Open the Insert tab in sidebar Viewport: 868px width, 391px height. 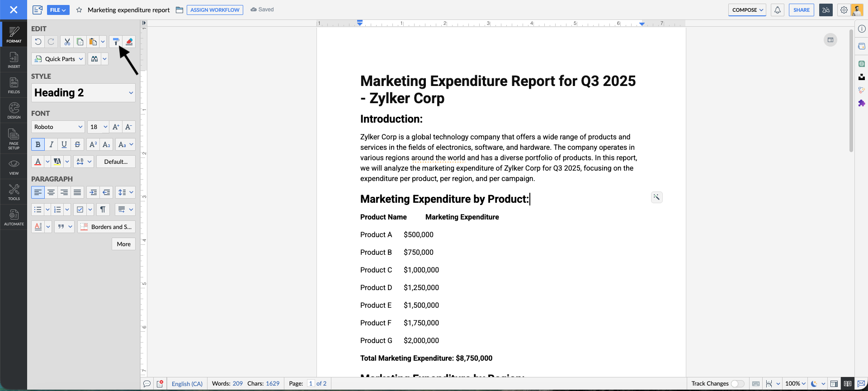[x=14, y=60]
